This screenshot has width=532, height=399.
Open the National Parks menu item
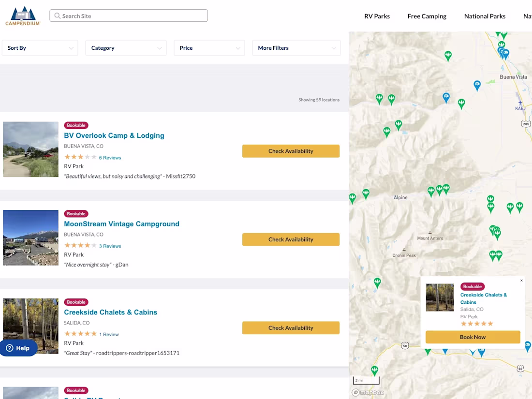[485, 16]
